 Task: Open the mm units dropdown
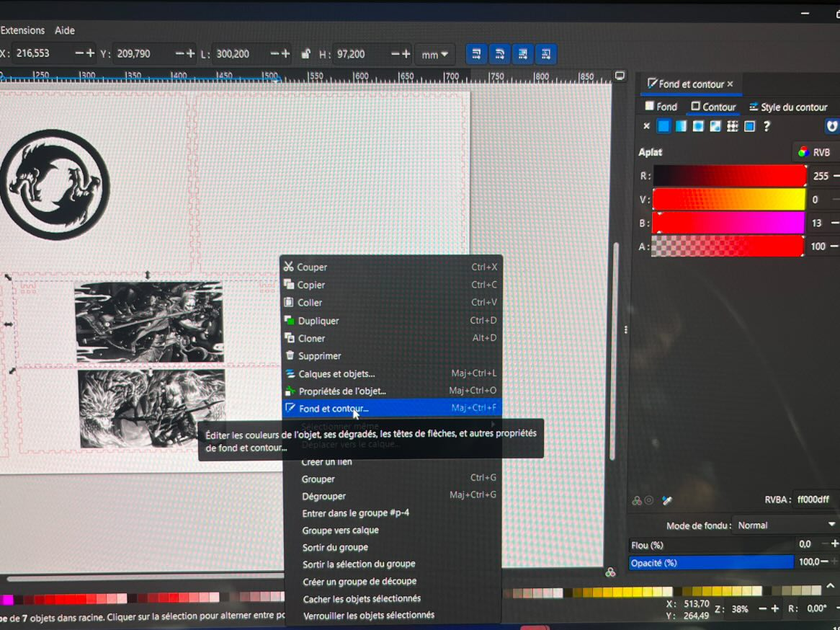point(434,55)
